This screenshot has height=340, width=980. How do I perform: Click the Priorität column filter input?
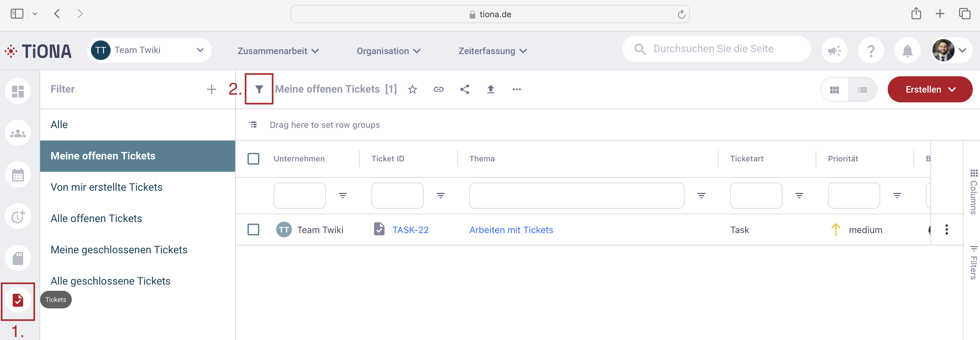[854, 196]
